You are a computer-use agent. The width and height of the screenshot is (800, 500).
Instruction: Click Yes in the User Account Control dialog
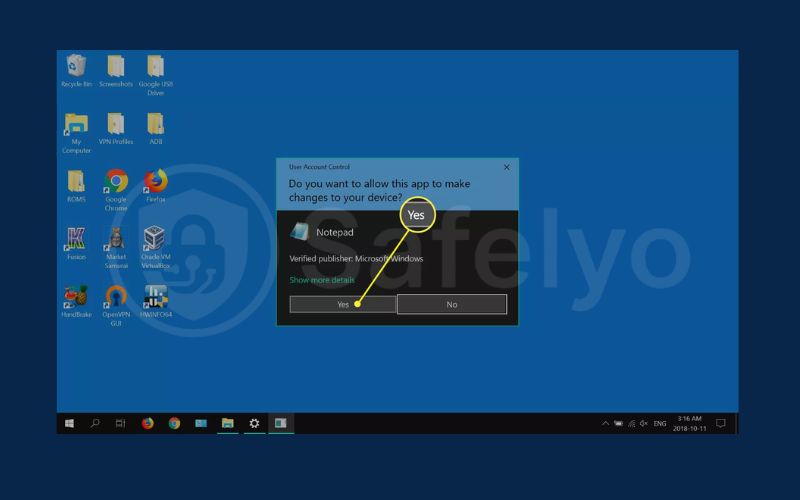(343, 305)
